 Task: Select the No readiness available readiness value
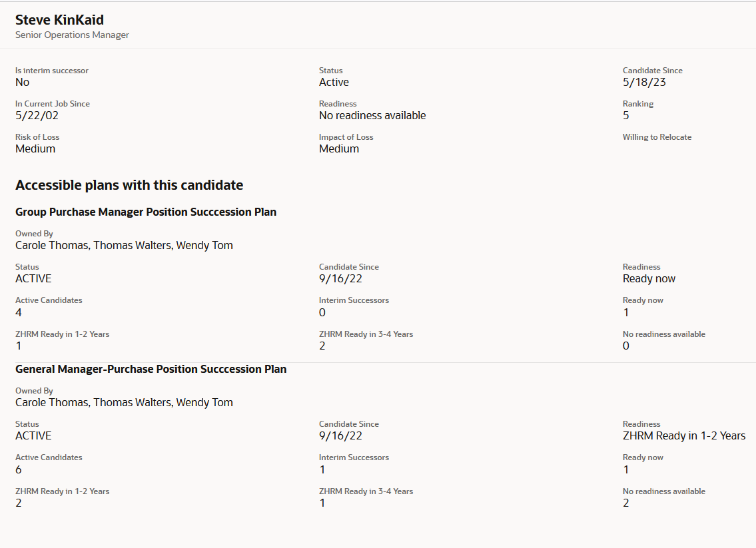tap(372, 115)
